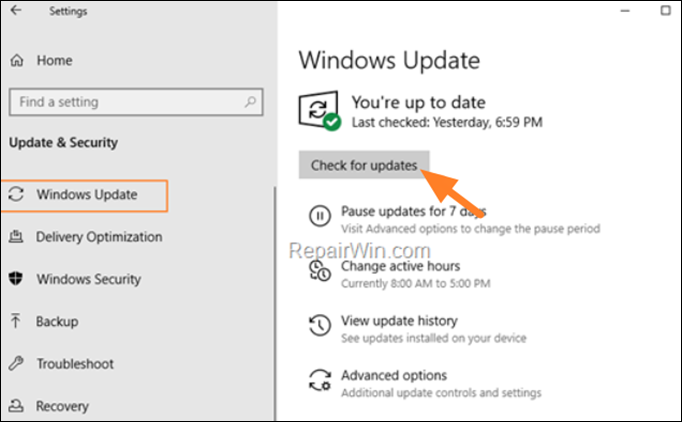Click the Troubleshoot wrench icon
The height and width of the screenshot is (422, 682).
click(x=16, y=363)
